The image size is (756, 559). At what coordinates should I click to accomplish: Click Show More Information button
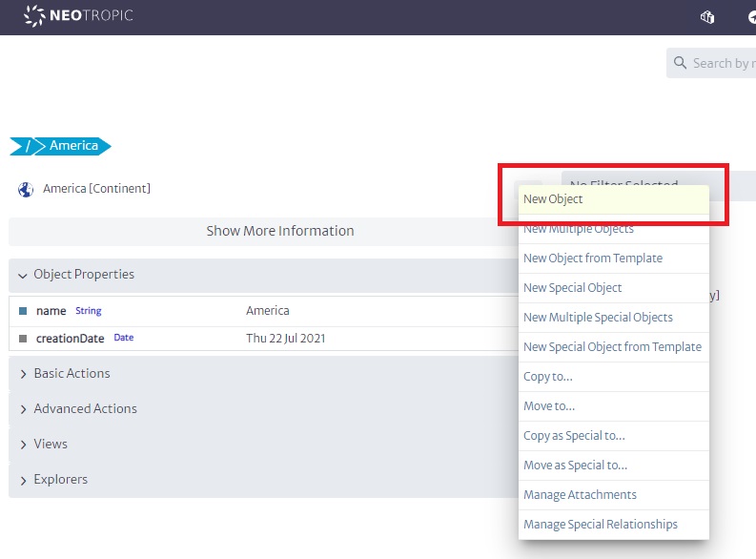279,231
